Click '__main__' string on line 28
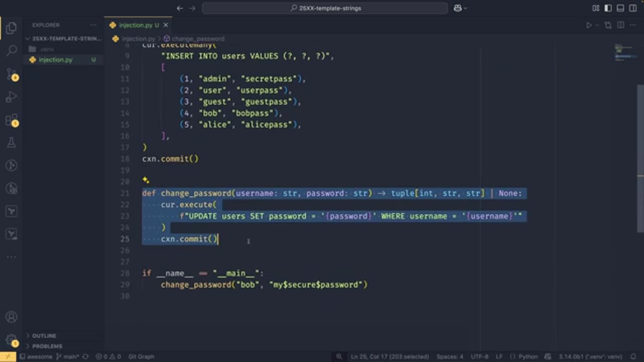 click(x=236, y=274)
